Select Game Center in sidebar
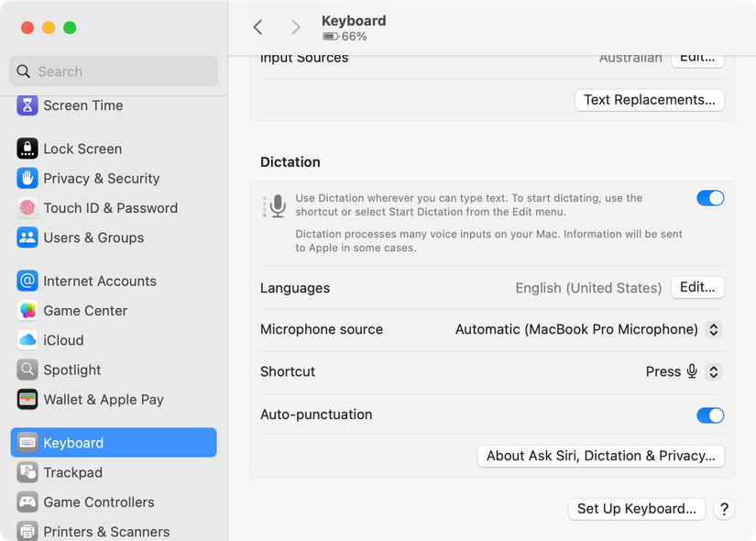756x541 pixels. point(114,310)
